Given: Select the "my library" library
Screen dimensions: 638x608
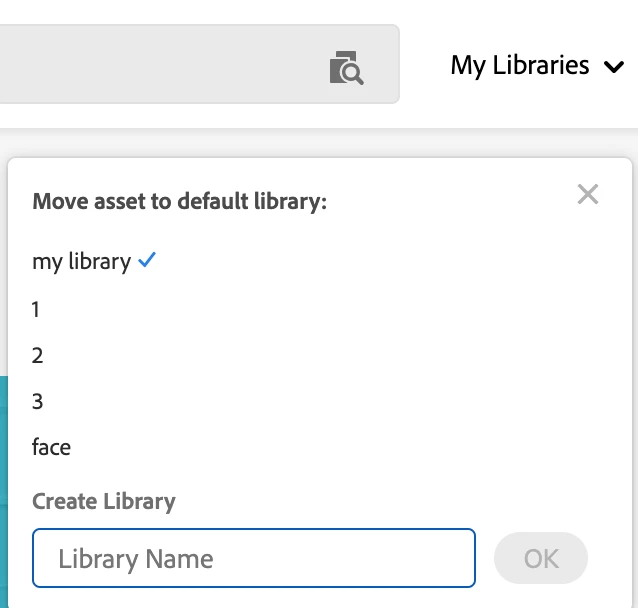Looking at the screenshot, I should 81,262.
